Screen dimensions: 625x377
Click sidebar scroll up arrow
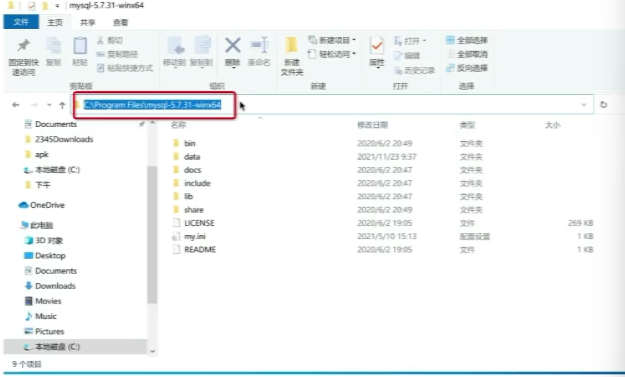[x=152, y=124]
